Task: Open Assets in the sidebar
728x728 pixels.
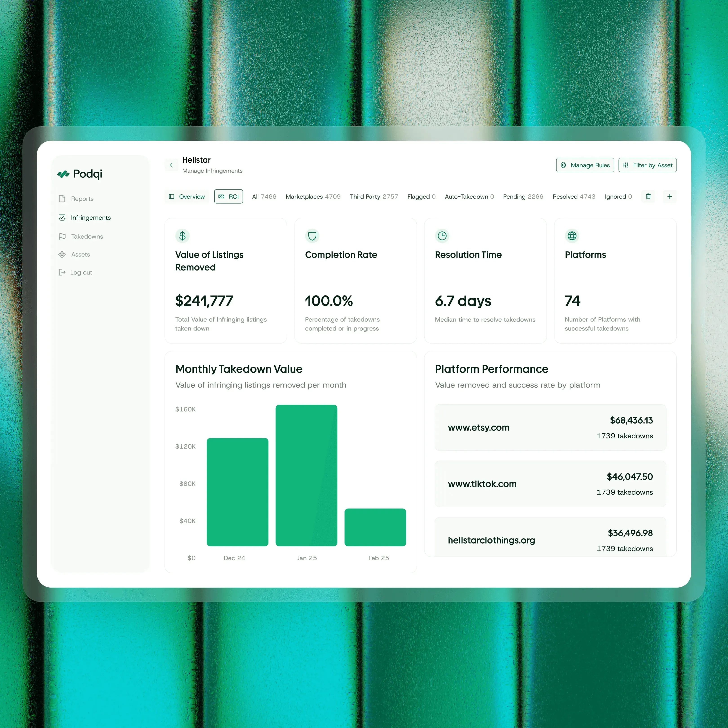Action: 74,254
